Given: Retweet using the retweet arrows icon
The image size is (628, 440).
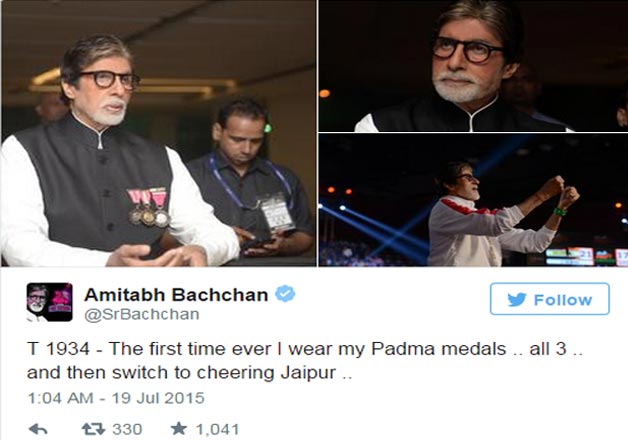Looking at the screenshot, I should [x=93, y=429].
